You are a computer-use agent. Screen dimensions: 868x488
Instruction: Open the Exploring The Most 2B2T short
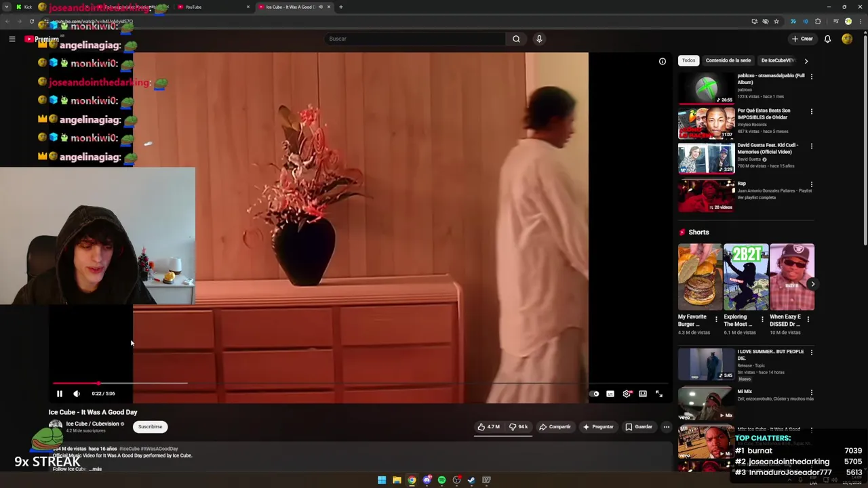click(746, 277)
